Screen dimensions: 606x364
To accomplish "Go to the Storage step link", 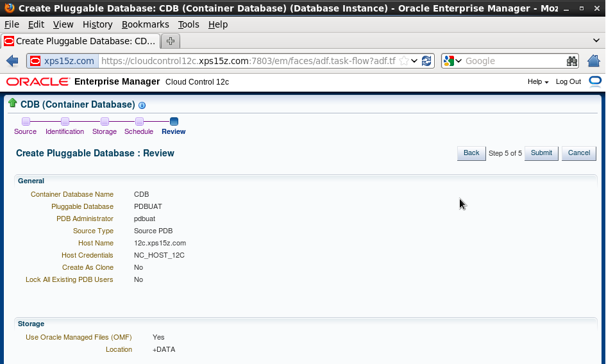I will coord(105,131).
